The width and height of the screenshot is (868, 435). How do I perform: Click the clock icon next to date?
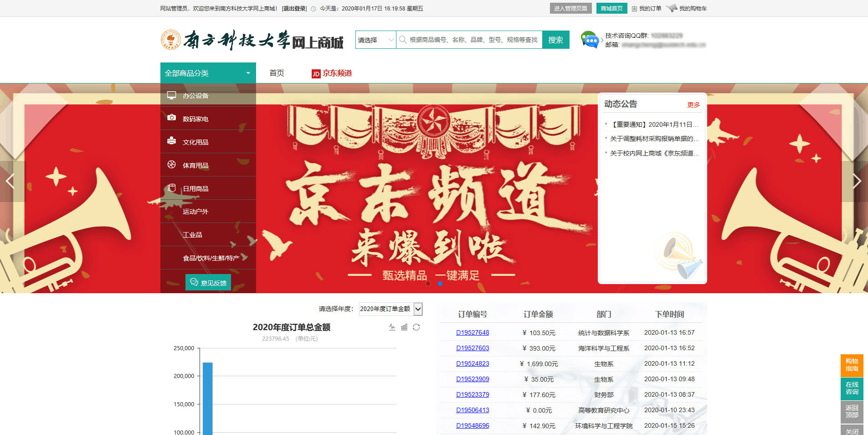click(x=313, y=9)
